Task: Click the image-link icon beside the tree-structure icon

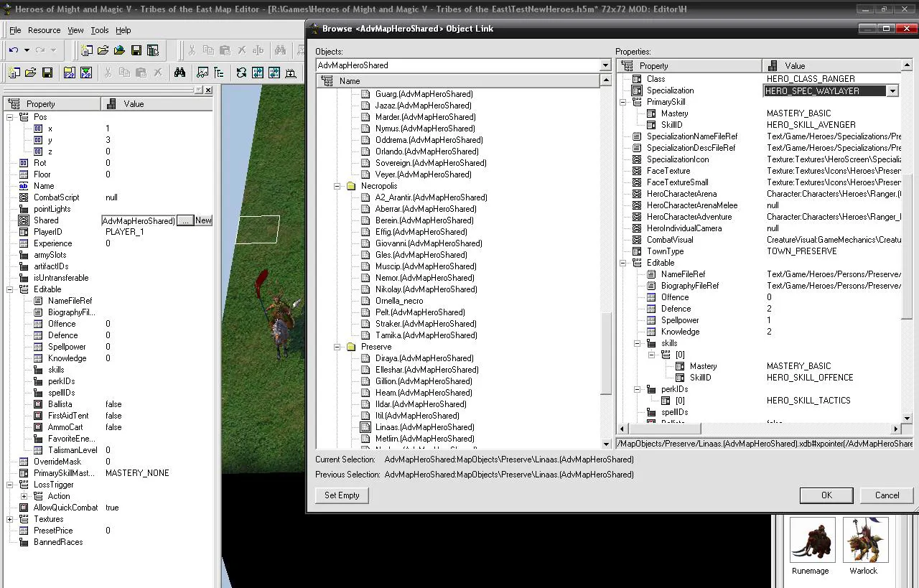Action: coord(202,73)
